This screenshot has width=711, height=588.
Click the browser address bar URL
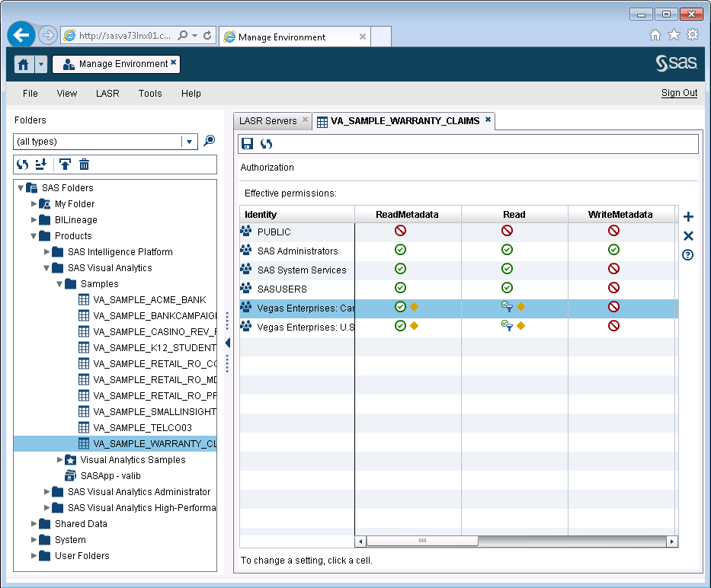tap(125, 35)
